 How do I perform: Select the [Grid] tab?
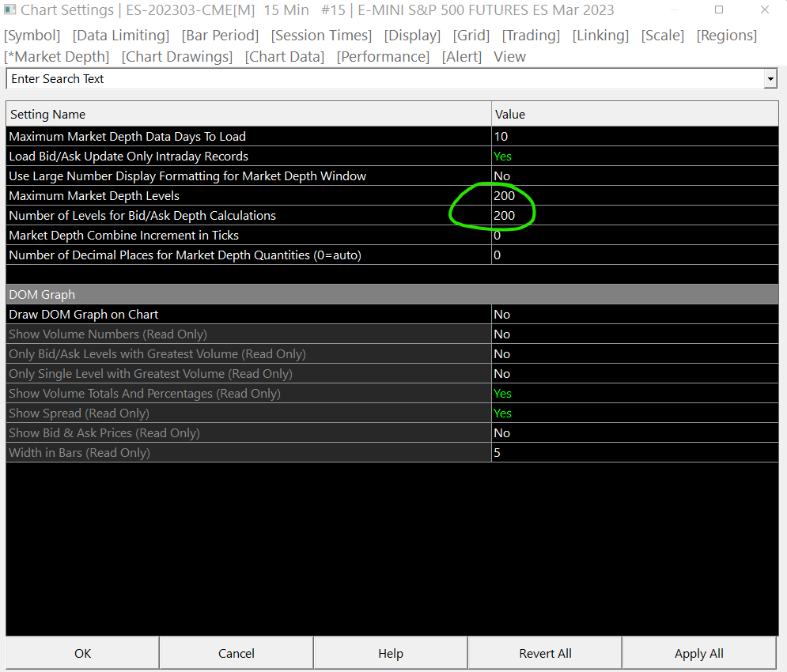471,36
